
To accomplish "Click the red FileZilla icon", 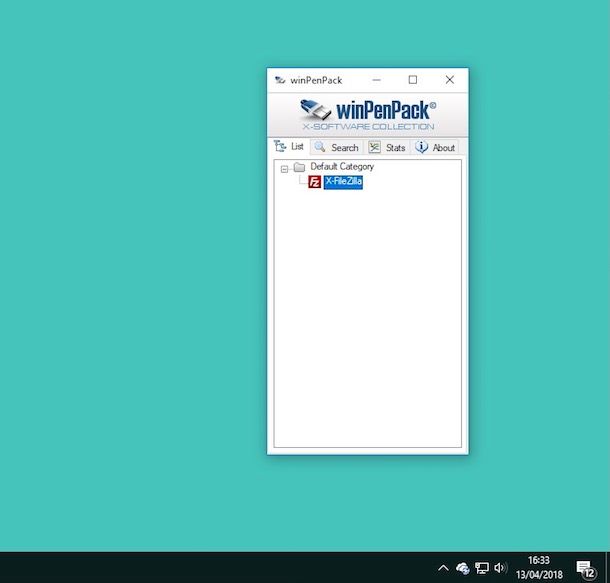I will point(315,182).
